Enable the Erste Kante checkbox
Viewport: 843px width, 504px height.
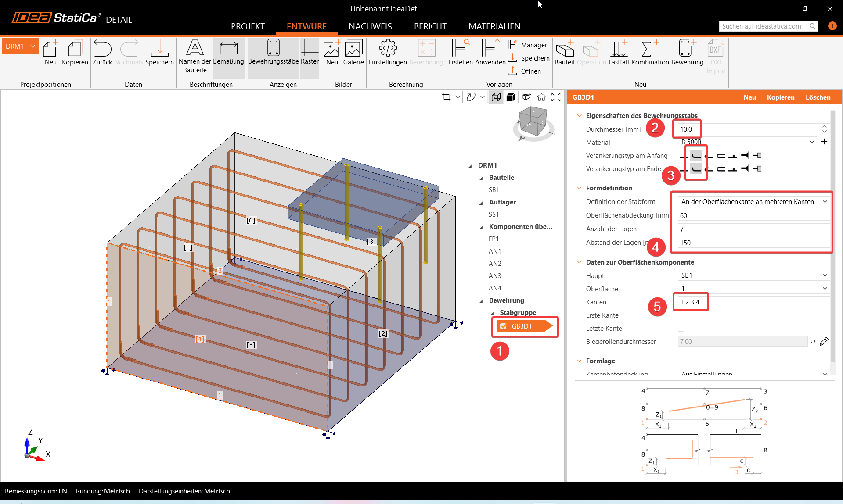tap(681, 315)
